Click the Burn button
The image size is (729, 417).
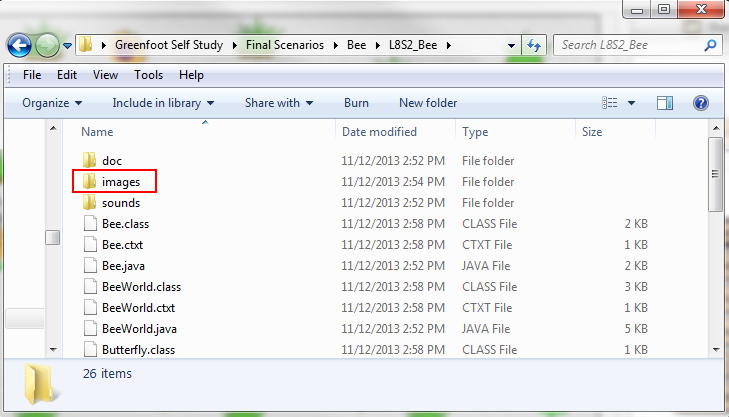(356, 103)
